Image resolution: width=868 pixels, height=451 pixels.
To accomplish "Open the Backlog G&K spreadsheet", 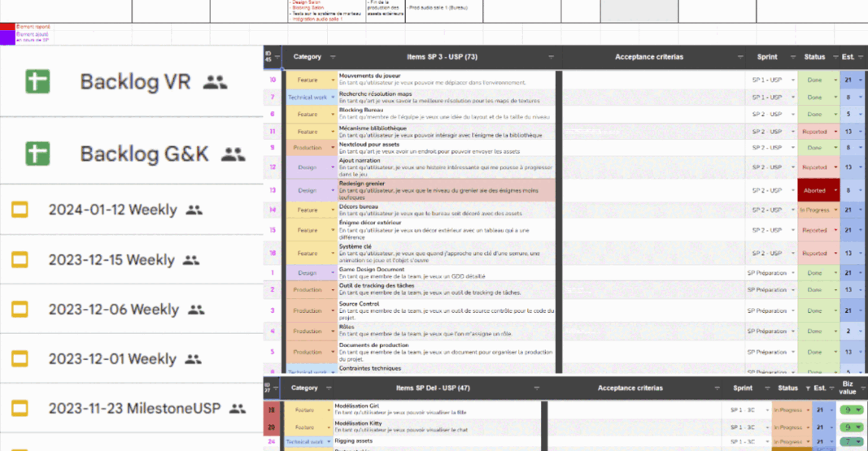I will (145, 154).
